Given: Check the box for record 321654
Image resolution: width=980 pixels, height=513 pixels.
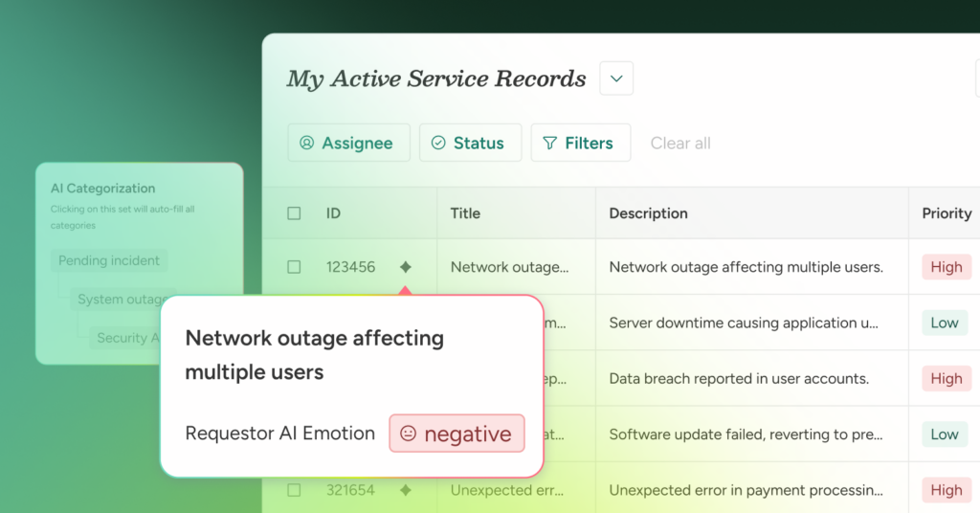Looking at the screenshot, I should pyautogui.click(x=294, y=490).
